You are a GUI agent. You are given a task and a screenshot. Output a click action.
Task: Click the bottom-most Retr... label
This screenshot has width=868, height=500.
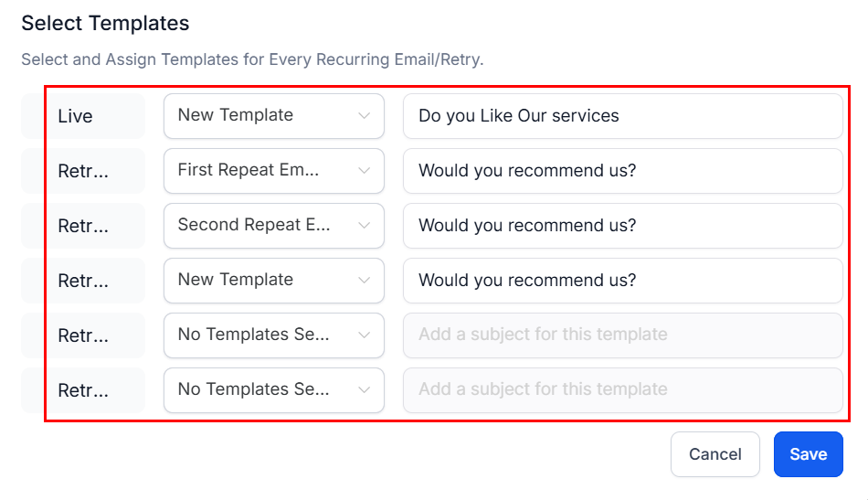[83, 390]
